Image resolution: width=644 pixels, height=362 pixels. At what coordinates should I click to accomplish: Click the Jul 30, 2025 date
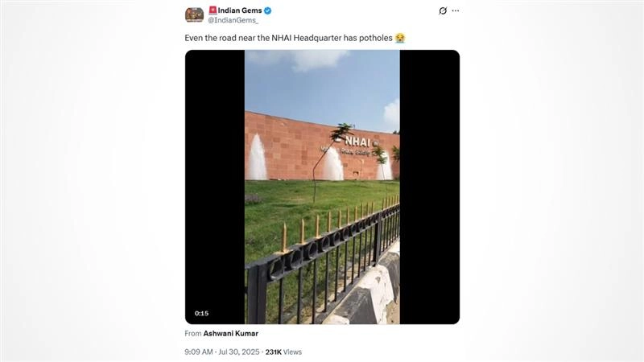(x=239, y=352)
